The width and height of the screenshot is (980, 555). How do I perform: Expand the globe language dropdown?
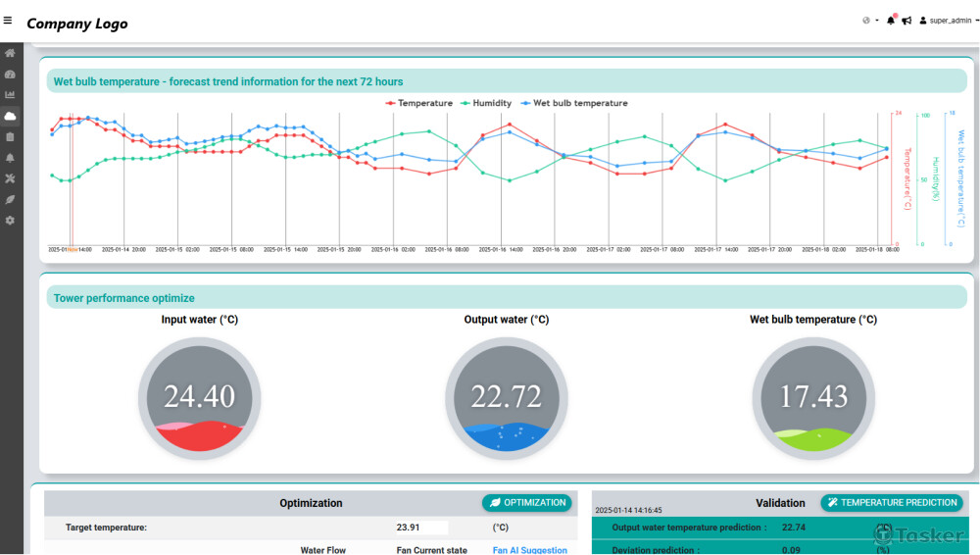tap(869, 21)
